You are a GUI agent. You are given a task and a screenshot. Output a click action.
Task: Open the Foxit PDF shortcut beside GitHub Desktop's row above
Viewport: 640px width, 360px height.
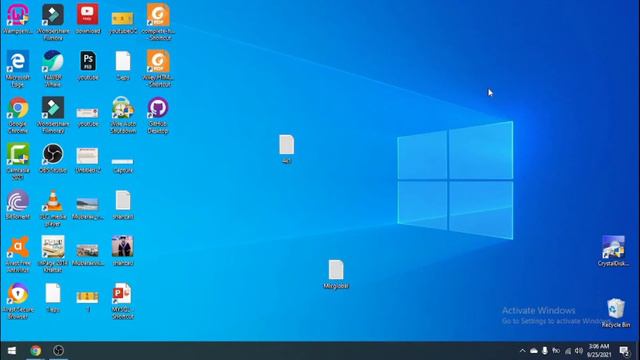pos(158,69)
